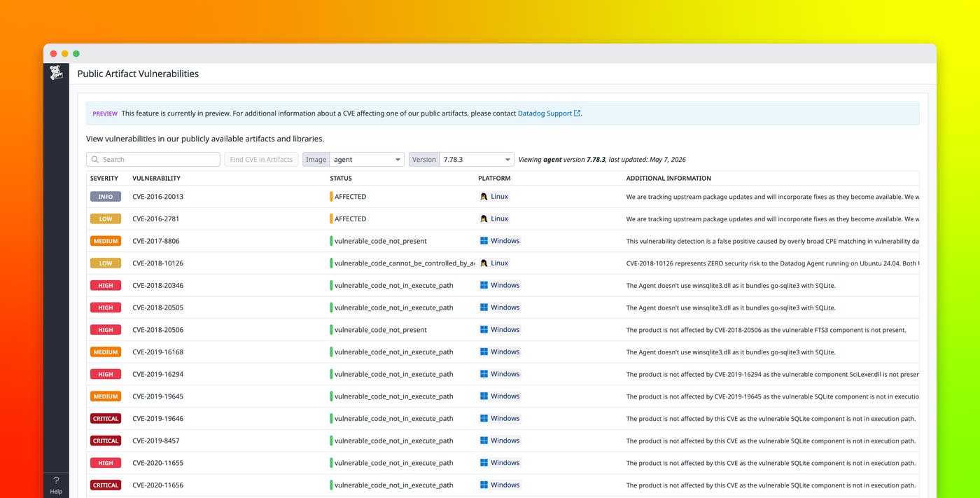Click additional information text for CVE-2018-20506

766,330
